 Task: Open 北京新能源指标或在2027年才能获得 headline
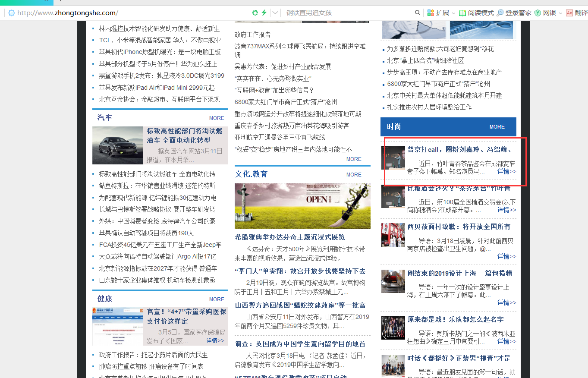tap(158, 268)
